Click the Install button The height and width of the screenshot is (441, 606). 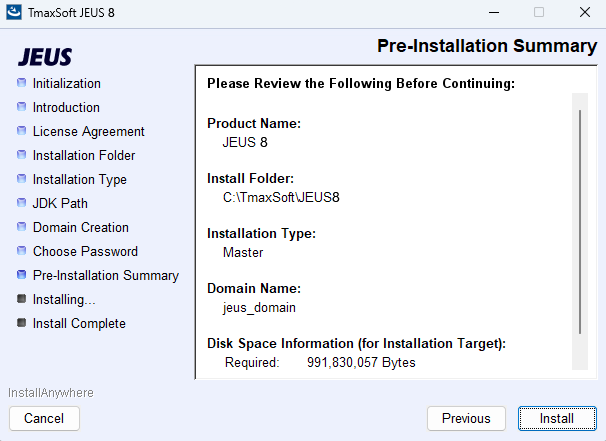tap(557, 418)
